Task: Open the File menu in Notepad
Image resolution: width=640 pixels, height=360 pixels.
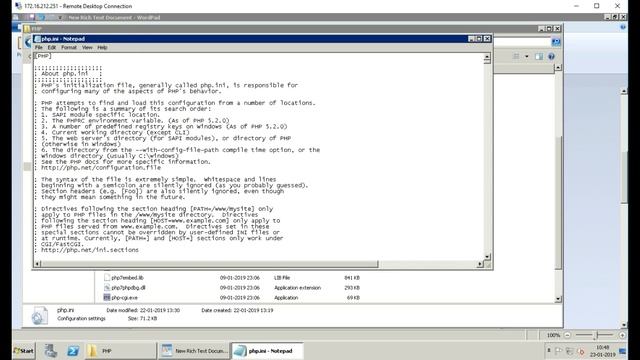Action: click(39, 47)
